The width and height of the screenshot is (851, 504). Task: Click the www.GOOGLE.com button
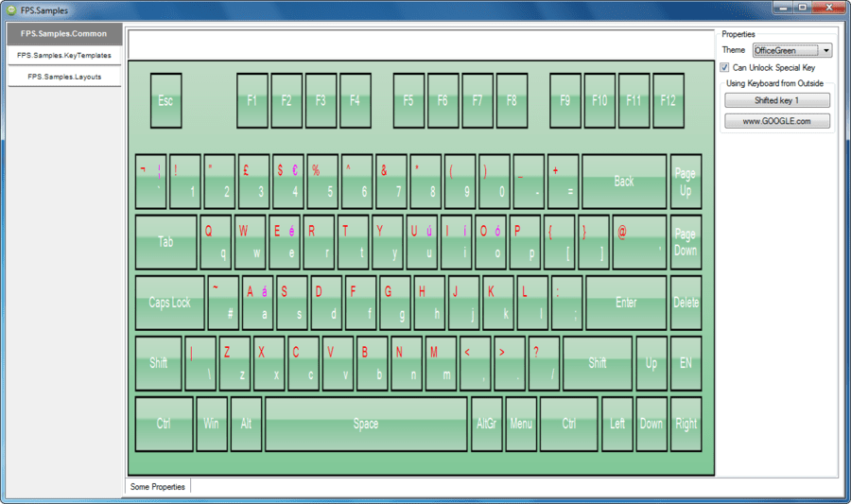776,121
